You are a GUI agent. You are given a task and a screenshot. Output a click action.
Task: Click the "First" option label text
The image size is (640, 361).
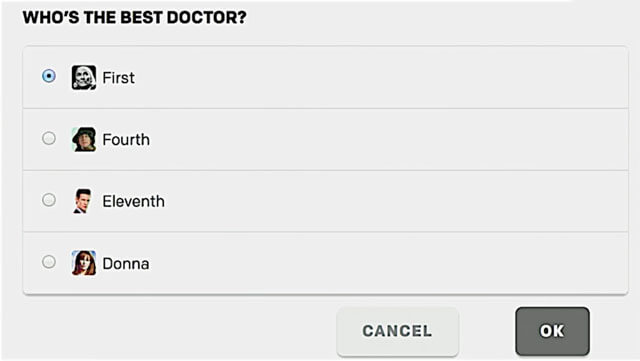118,78
